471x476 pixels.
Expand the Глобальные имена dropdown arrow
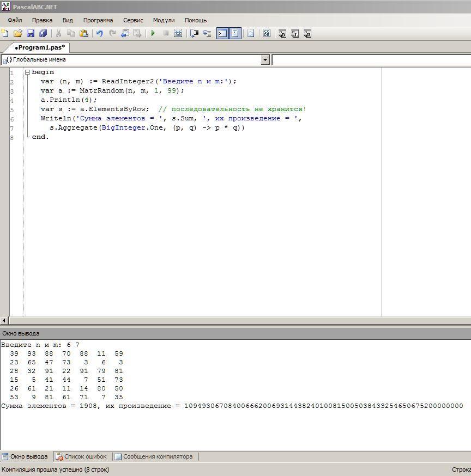coord(265,60)
